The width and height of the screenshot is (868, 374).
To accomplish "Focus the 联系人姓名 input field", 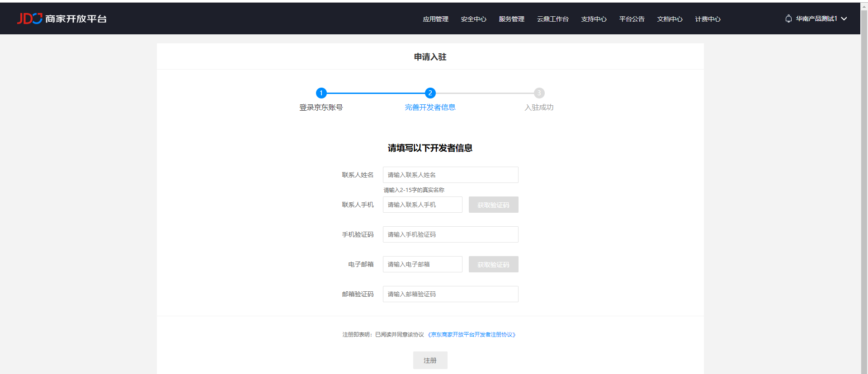I will tap(450, 175).
